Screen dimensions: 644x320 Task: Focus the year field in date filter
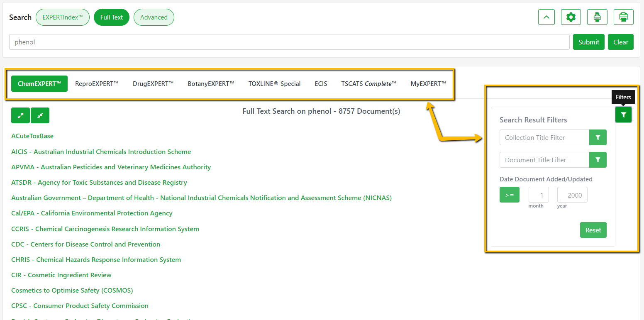click(x=572, y=195)
